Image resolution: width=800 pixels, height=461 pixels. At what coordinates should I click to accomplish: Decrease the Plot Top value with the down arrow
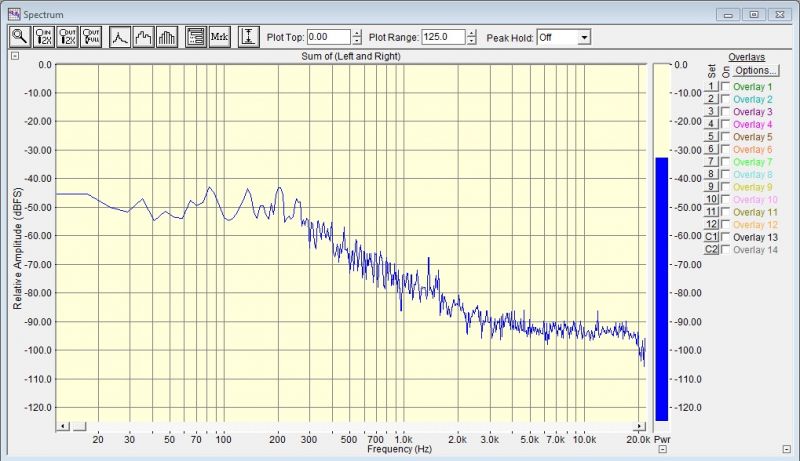pos(357,41)
